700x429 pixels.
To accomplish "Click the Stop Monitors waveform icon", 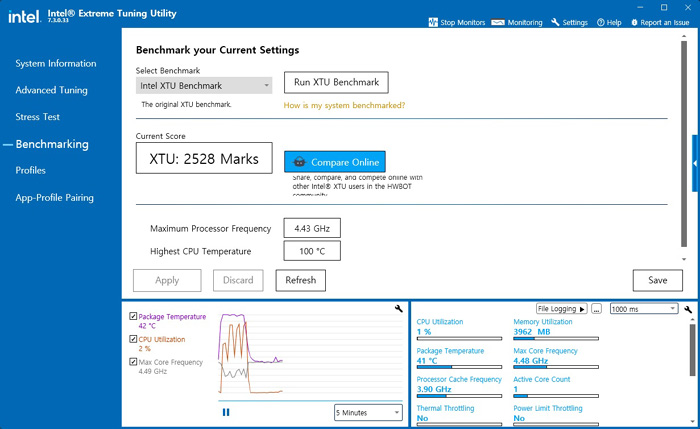I will click(433, 22).
